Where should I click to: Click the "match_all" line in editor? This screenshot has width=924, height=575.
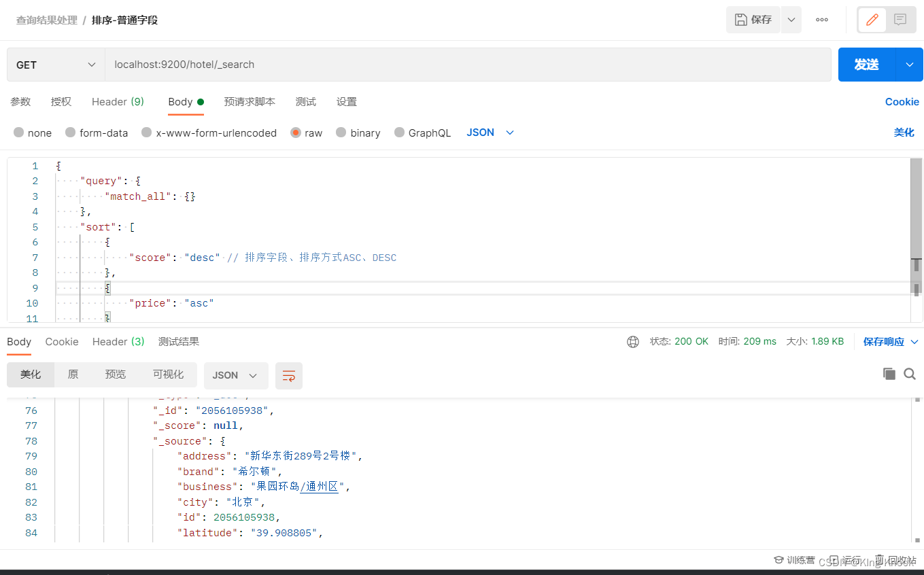150,196
